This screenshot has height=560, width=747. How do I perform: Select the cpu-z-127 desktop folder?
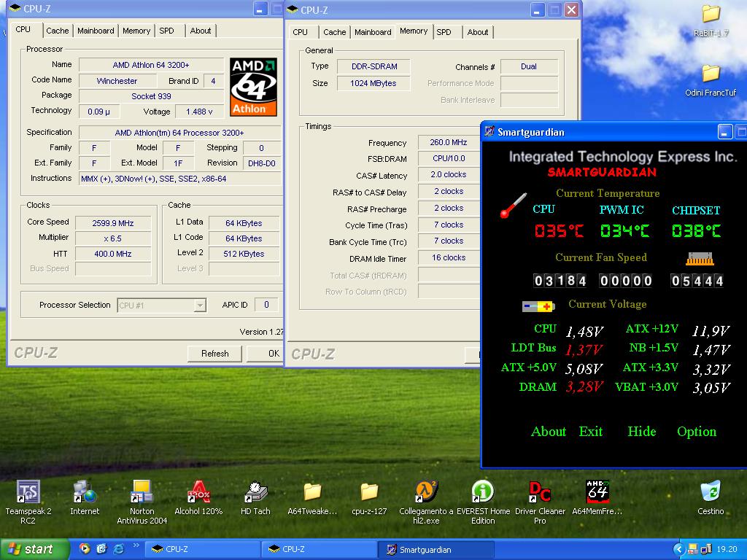[369, 492]
